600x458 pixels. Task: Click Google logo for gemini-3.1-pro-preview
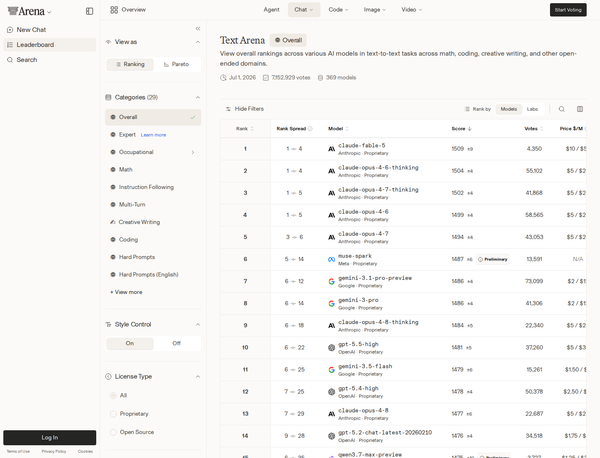pos(331,282)
